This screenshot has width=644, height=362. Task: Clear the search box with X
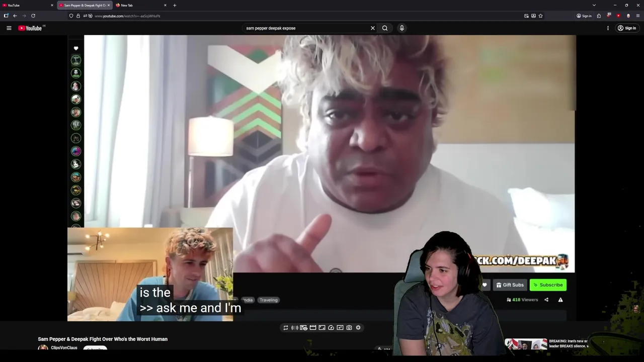point(373,28)
